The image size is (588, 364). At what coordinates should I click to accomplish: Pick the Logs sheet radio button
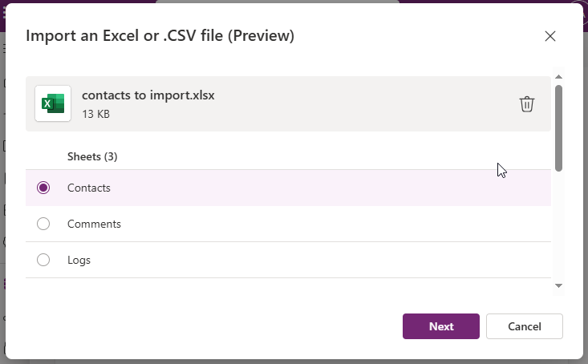coord(43,260)
